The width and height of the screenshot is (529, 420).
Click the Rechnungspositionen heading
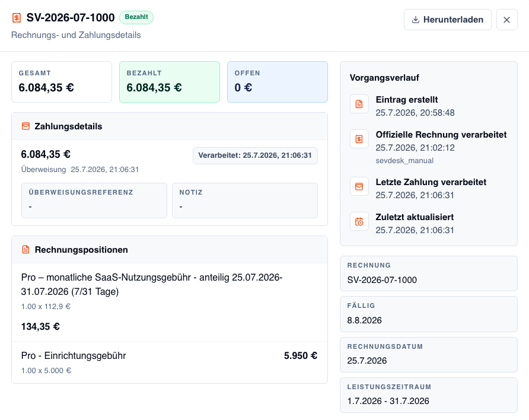click(x=81, y=250)
